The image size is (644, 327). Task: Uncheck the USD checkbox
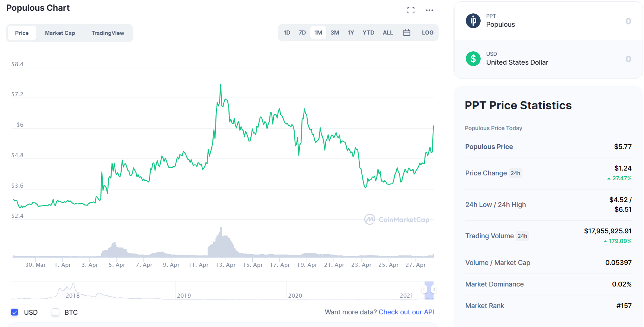click(15, 312)
